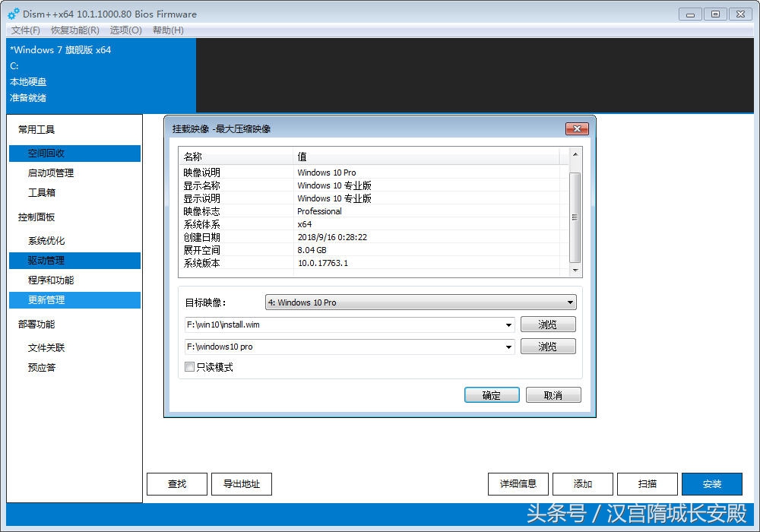The height and width of the screenshot is (532, 760).
Task: Browse for the install.wim image file
Action: tap(548, 325)
